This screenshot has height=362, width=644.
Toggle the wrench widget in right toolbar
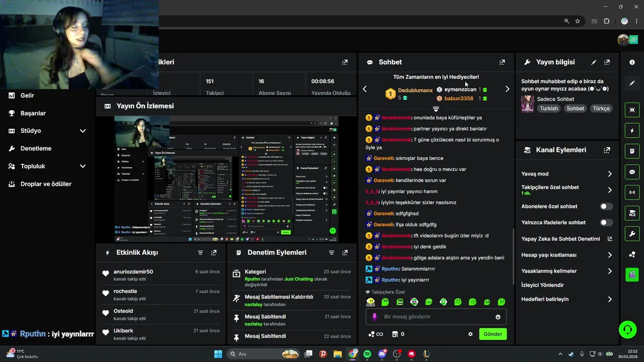[632, 234]
